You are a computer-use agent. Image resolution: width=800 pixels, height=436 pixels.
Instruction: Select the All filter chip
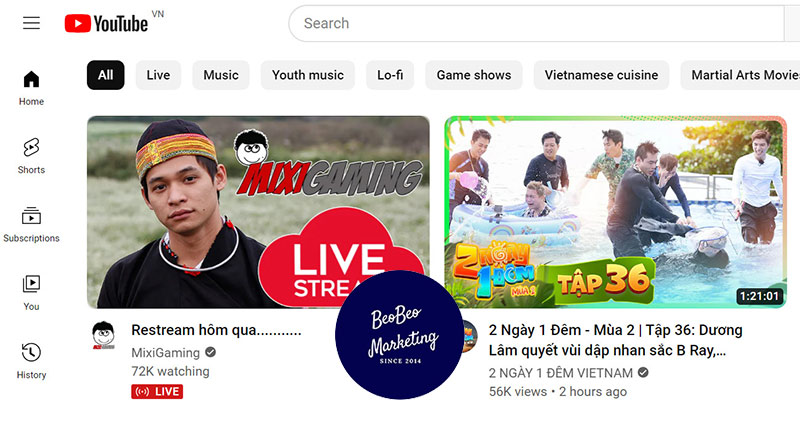point(105,75)
